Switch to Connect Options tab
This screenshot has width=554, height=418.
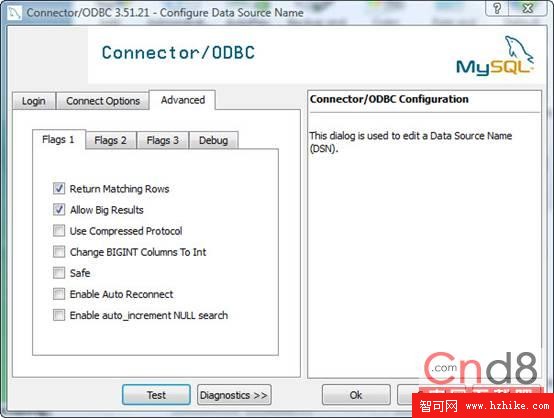[103, 101]
